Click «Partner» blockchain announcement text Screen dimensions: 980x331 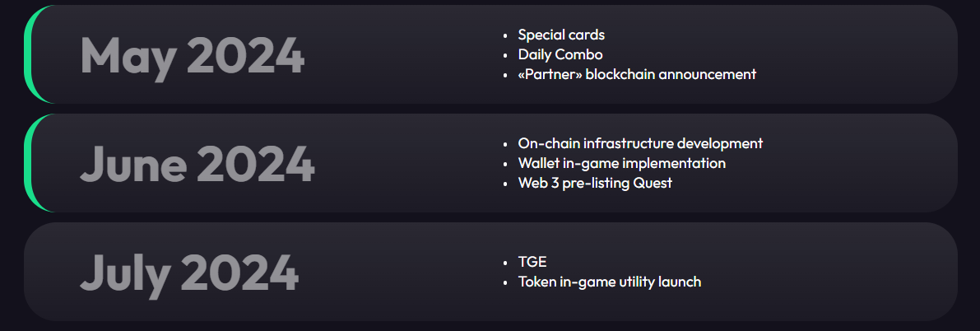[637, 74]
